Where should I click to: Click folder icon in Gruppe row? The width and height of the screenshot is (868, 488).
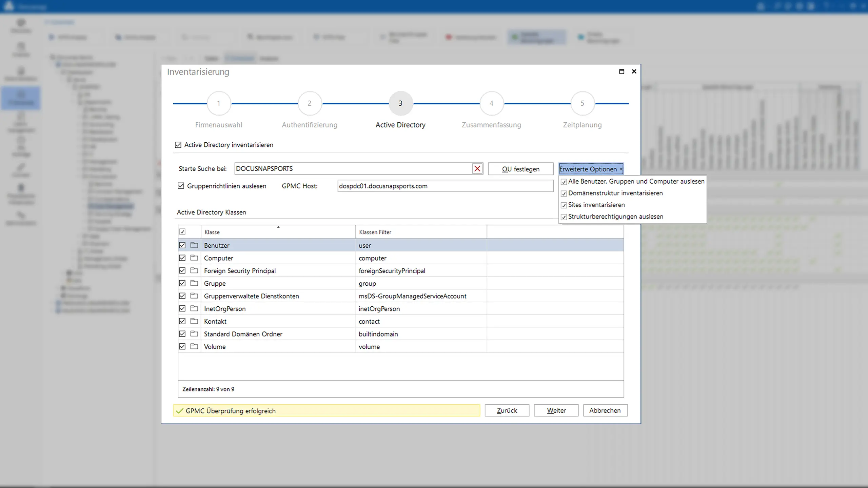click(194, 283)
